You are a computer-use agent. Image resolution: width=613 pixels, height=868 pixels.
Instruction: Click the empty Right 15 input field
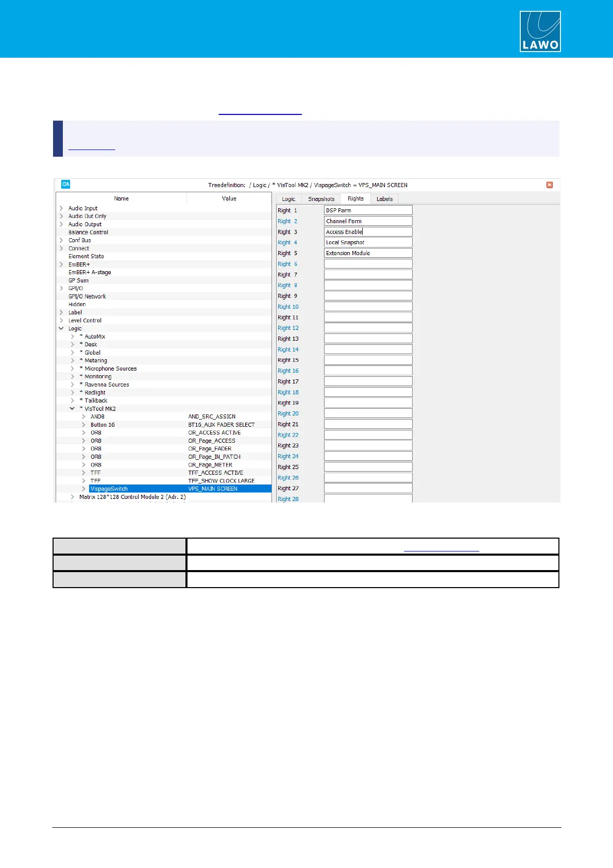pyautogui.click(x=368, y=360)
